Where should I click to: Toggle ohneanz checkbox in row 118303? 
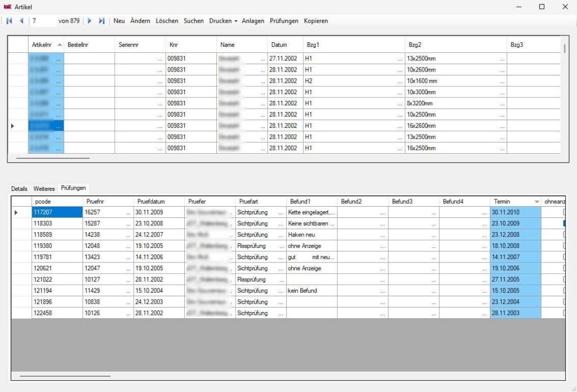point(564,223)
